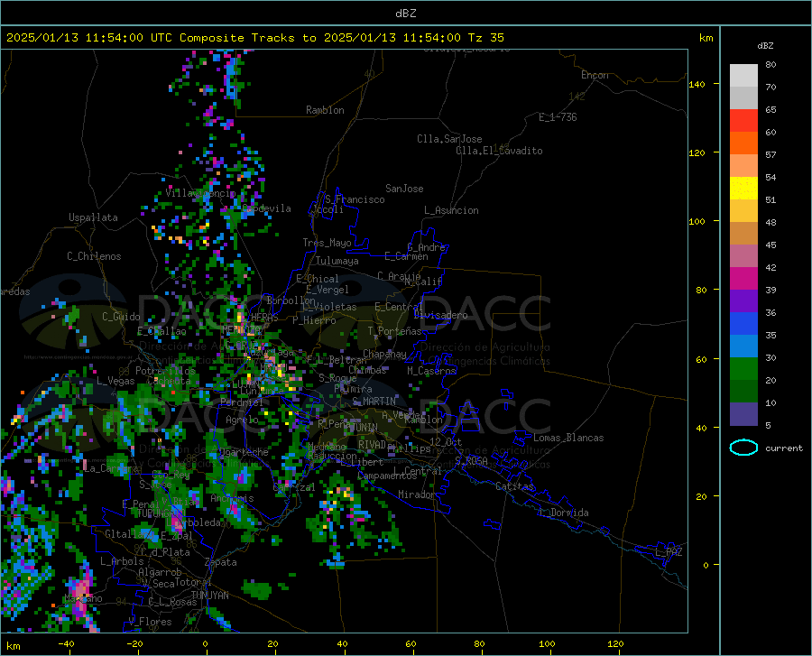The width and height of the screenshot is (812, 656).
Task: Click the 'Encon' place label
Action: point(595,75)
